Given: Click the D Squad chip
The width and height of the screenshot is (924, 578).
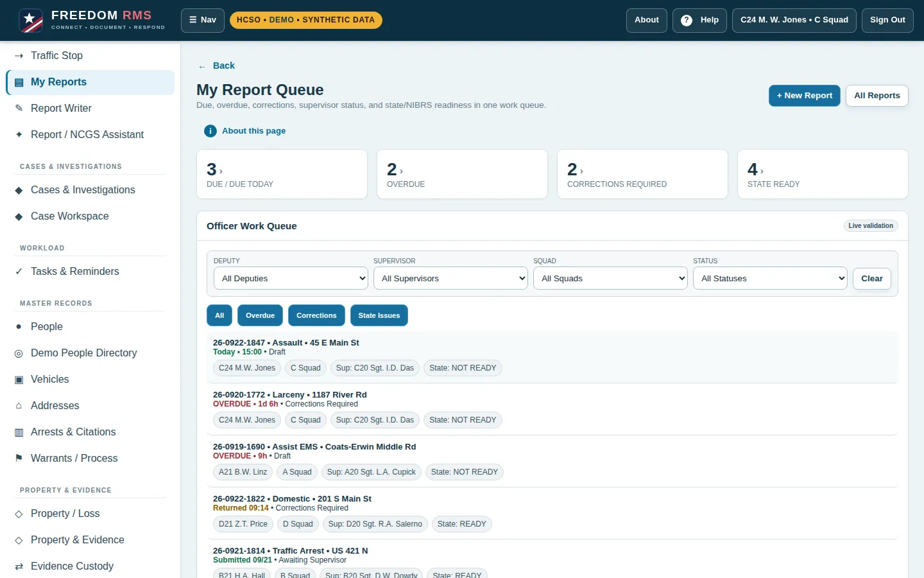Looking at the screenshot, I should pyautogui.click(x=298, y=524).
